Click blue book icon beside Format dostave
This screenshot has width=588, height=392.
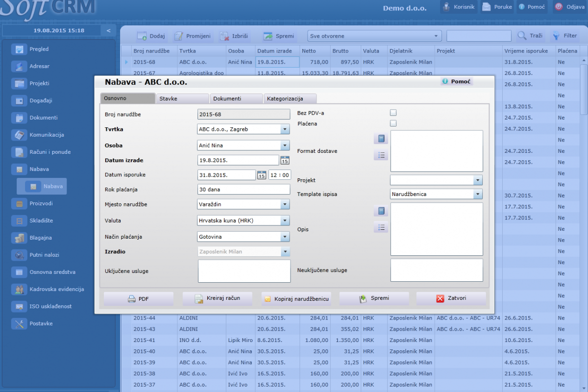point(381,139)
